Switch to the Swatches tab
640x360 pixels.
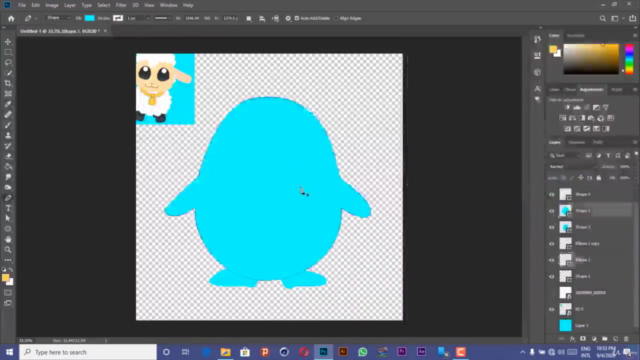point(576,36)
